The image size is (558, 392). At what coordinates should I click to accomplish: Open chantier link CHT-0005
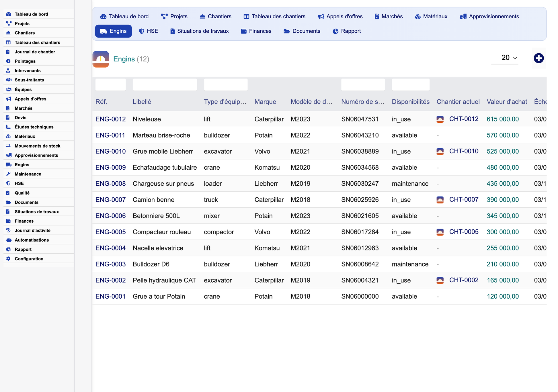tap(464, 232)
